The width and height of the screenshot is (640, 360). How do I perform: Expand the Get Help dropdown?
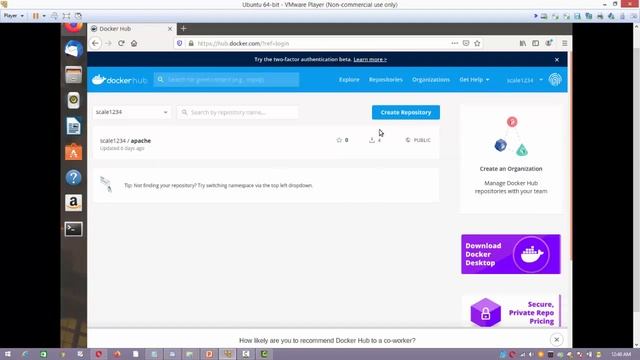[474, 80]
